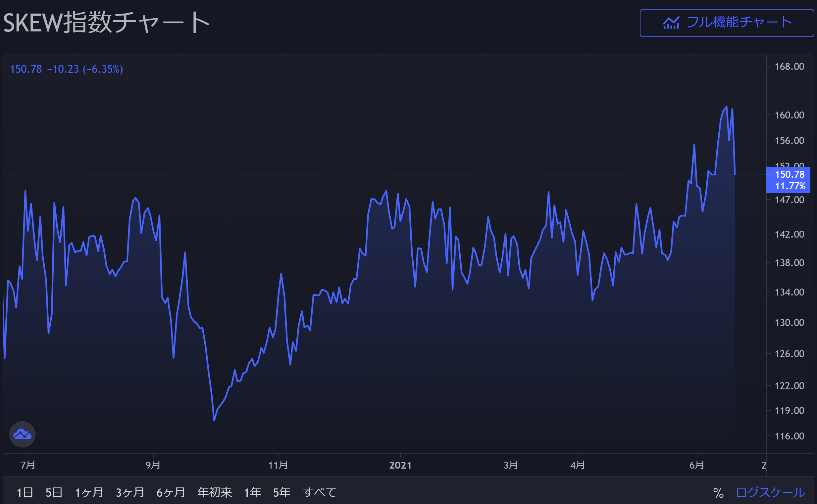Viewport: 817px width, 504px height.
Task: Click the 2021 marker on time axis
Action: pyautogui.click(x=400, y=465)
